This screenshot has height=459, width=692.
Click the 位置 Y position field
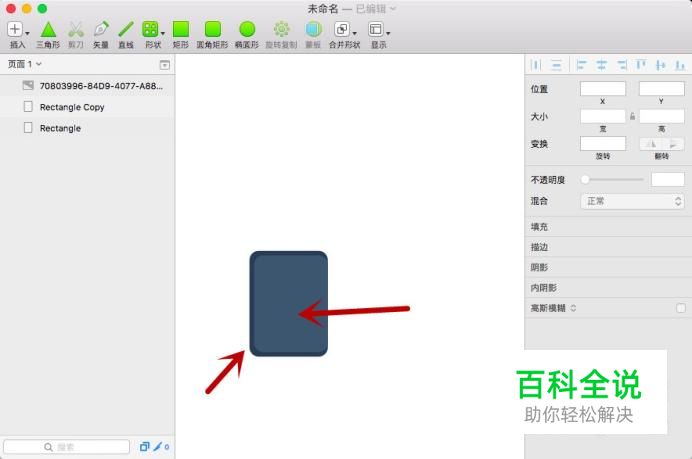pos(662,89)
